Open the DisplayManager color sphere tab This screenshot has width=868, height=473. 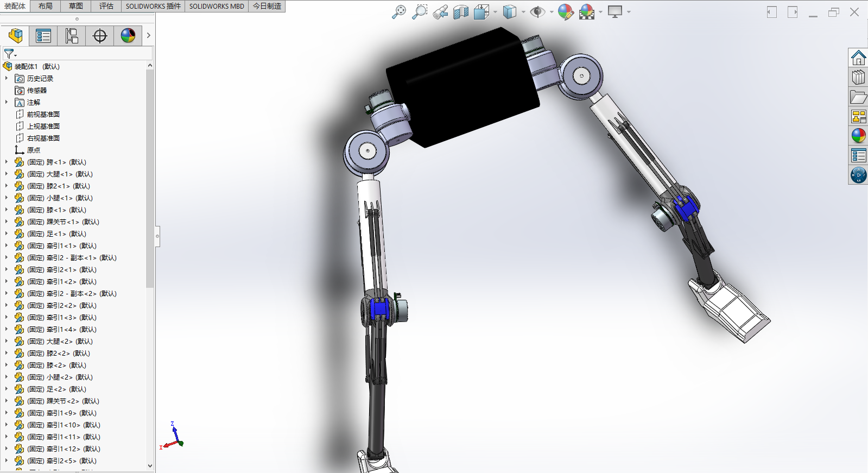point(128,36)
